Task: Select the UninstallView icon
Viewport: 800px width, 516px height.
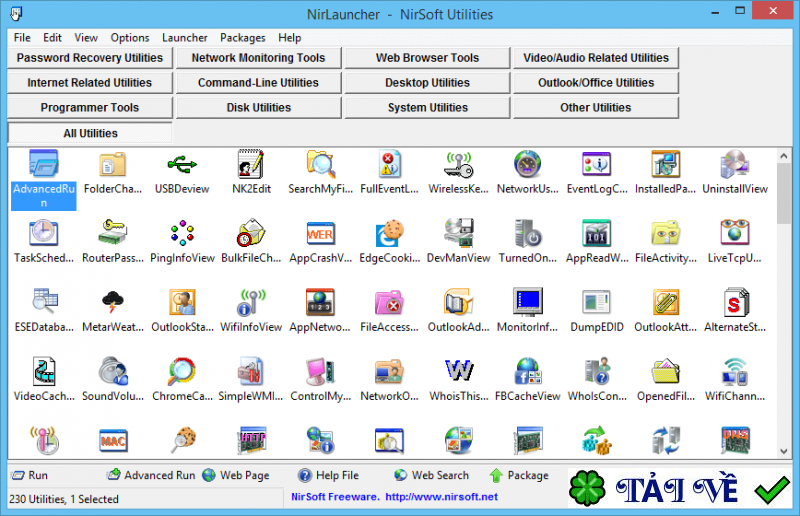Action: tap(735, 165)
